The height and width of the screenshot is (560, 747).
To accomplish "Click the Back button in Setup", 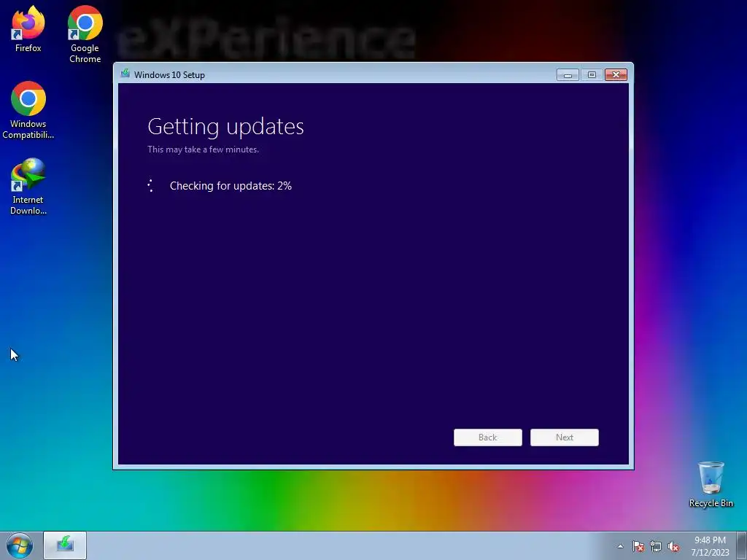I will tap(488, 437).
